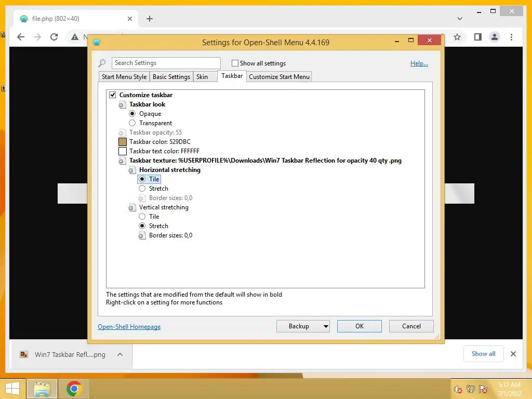
Task: Click the magnifier icon beside Search Settings
Action: [102, 63]
